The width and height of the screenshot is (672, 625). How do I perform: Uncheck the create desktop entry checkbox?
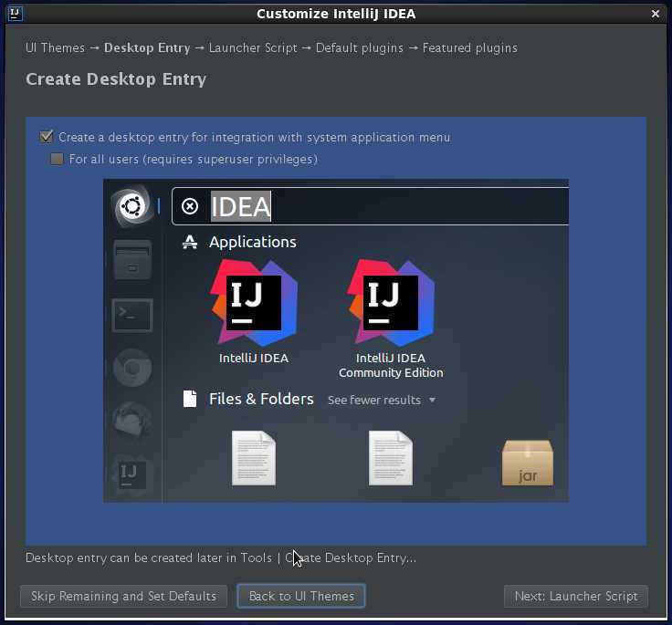(46, 137)
